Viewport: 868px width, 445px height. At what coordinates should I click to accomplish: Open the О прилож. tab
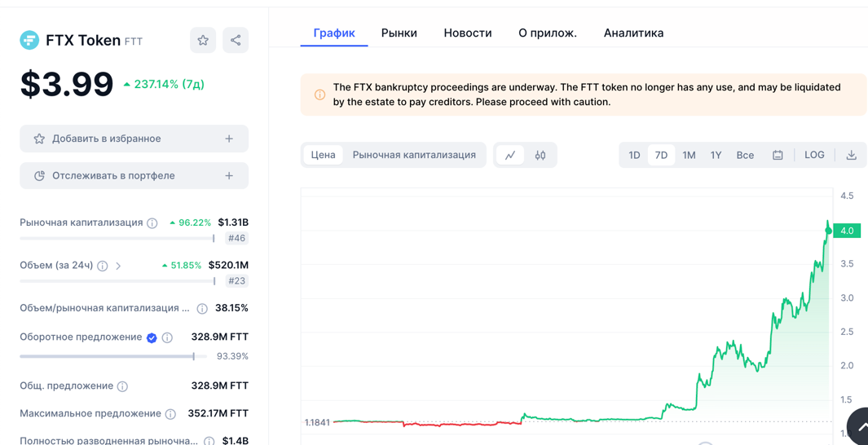pyautogui.click(x=548, y=33)
